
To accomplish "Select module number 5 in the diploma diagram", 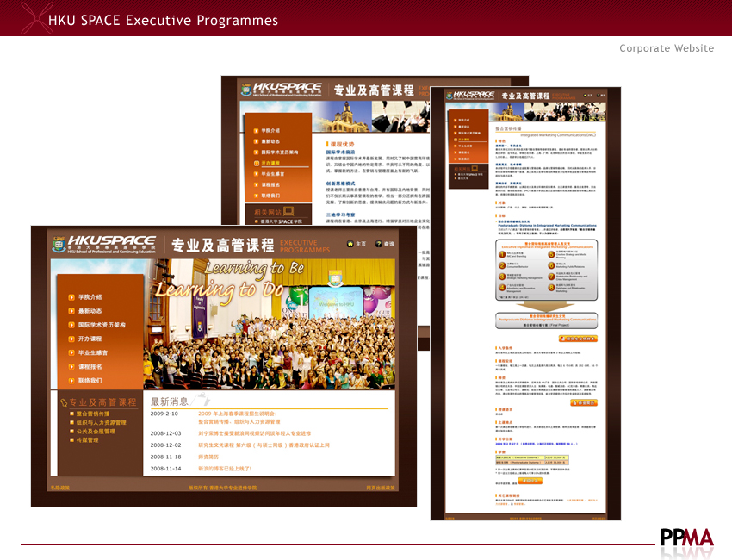I will coord(551,254).
